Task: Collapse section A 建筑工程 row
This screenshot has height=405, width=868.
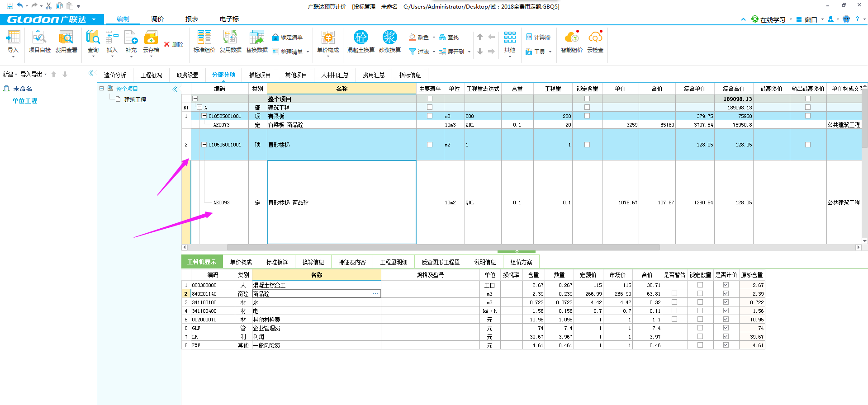Action: coord(199,107)
